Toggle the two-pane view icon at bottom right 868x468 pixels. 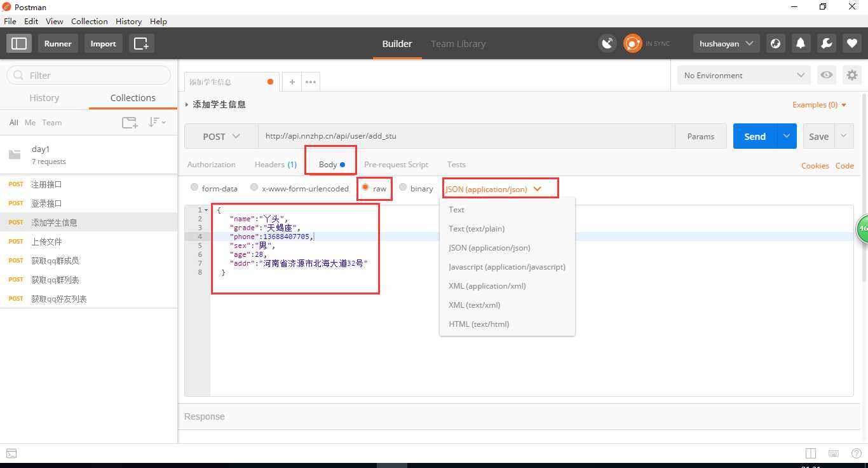tap(810, 453)
